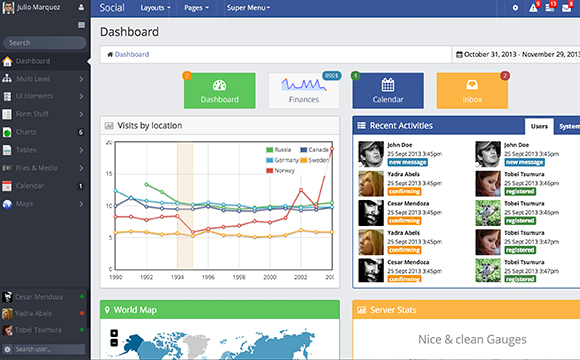The image size is (580, 360).
Task: Open the tasks list icon in header
Action: tap(550, 8)
